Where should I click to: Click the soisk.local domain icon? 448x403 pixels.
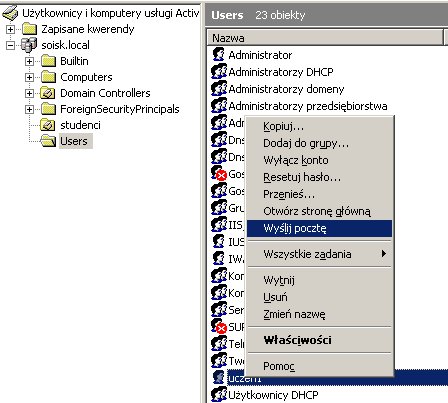29,45
